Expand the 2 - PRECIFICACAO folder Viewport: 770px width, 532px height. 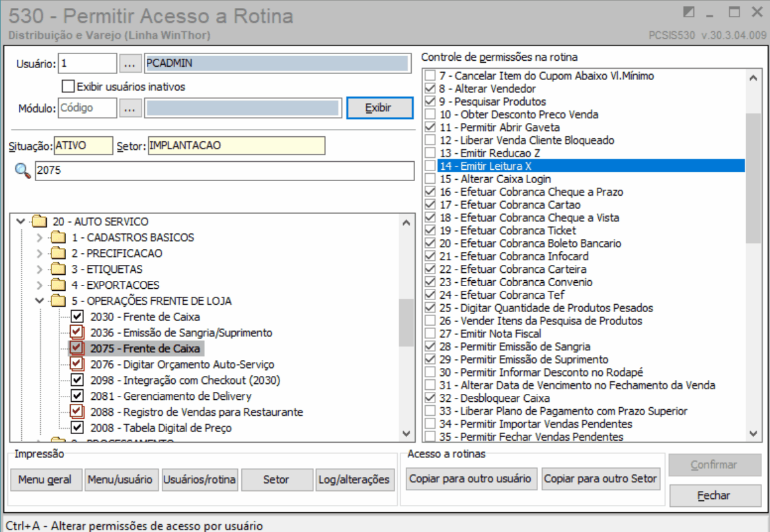[40, 254]
